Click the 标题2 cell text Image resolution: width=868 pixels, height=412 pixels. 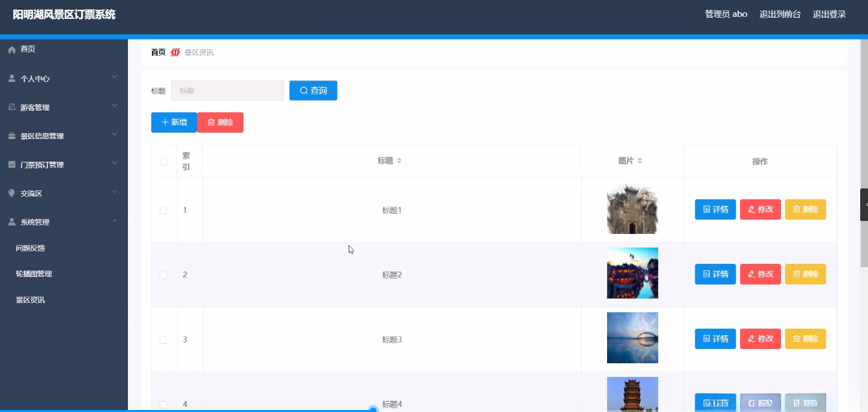(392, 275)
